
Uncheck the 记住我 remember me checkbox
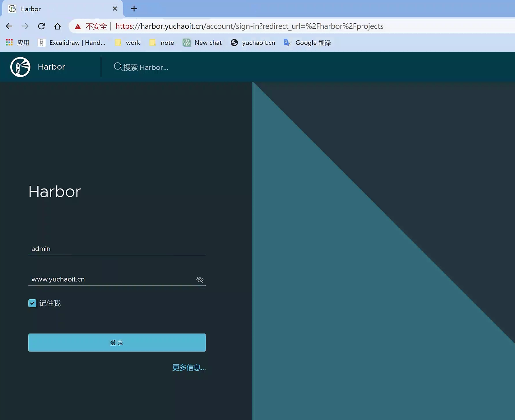(x=32, y=303)
